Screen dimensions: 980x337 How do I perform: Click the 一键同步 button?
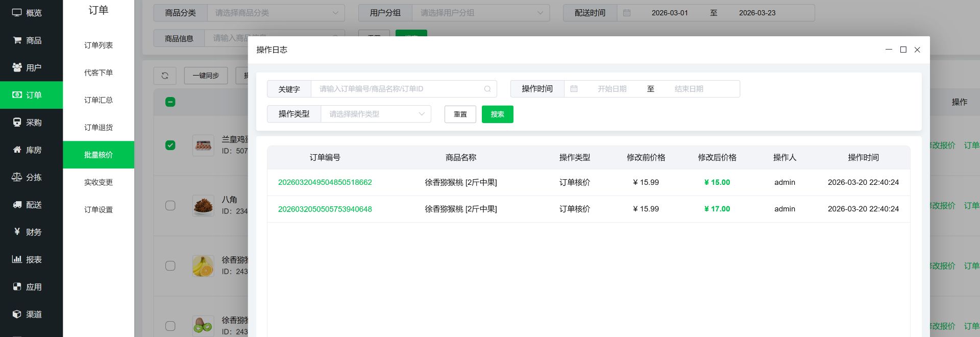tap(206, 76)
